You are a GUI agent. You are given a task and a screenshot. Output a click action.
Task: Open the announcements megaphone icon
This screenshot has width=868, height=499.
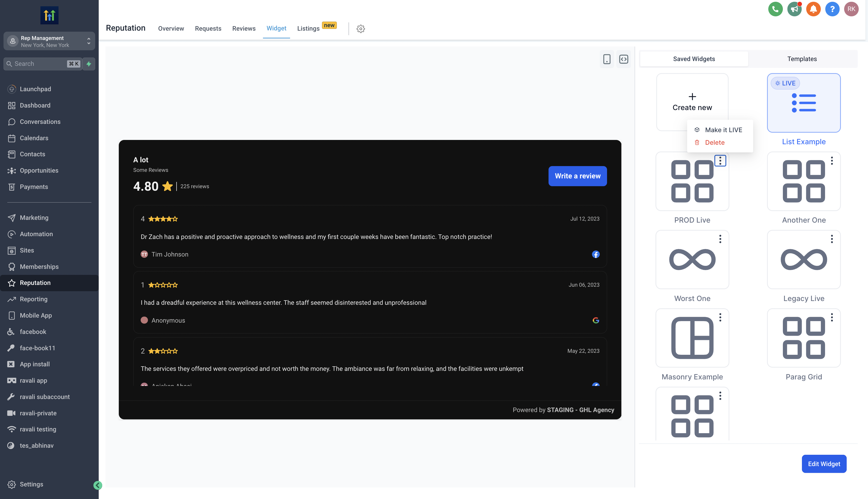[794, 9]
